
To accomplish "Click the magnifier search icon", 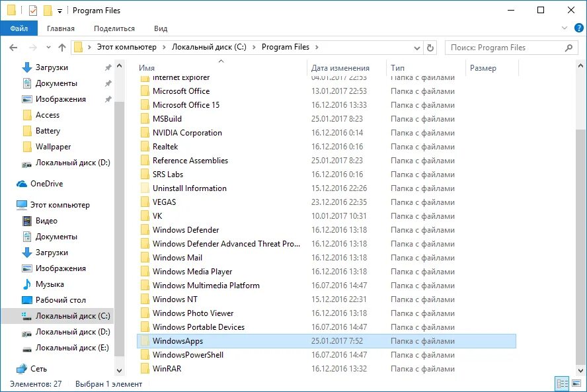I will click(x=568, y=48).
